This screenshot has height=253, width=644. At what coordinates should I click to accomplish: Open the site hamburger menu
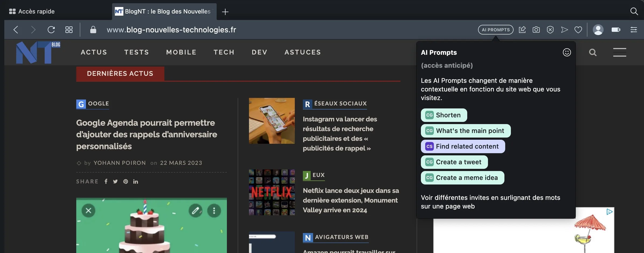coord(620,52)
